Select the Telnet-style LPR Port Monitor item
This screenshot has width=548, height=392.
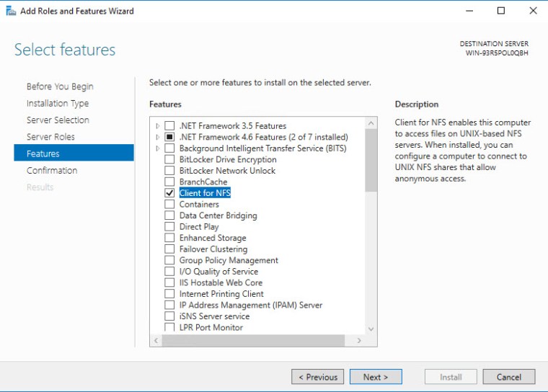[211, 328]
